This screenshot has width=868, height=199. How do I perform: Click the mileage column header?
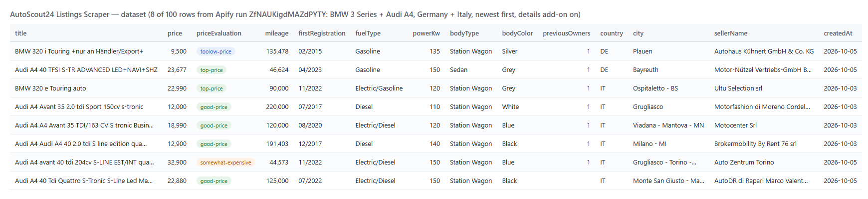(277, 33)
